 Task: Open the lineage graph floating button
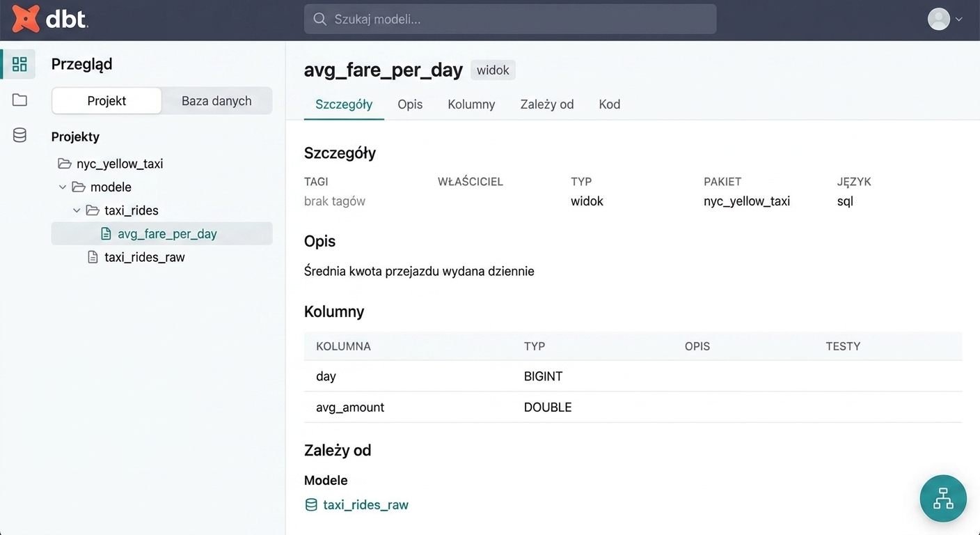(x=943, y=498)
